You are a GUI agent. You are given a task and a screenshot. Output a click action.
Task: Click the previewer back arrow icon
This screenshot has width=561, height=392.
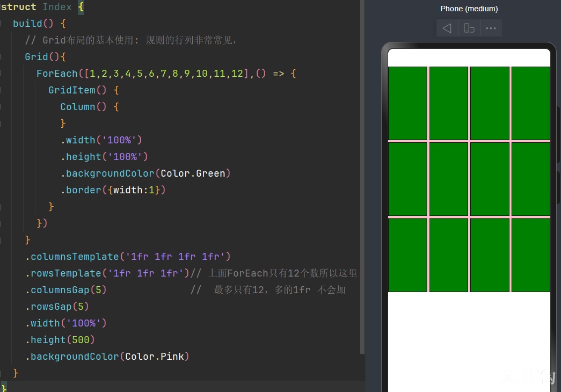coord(447,28)
